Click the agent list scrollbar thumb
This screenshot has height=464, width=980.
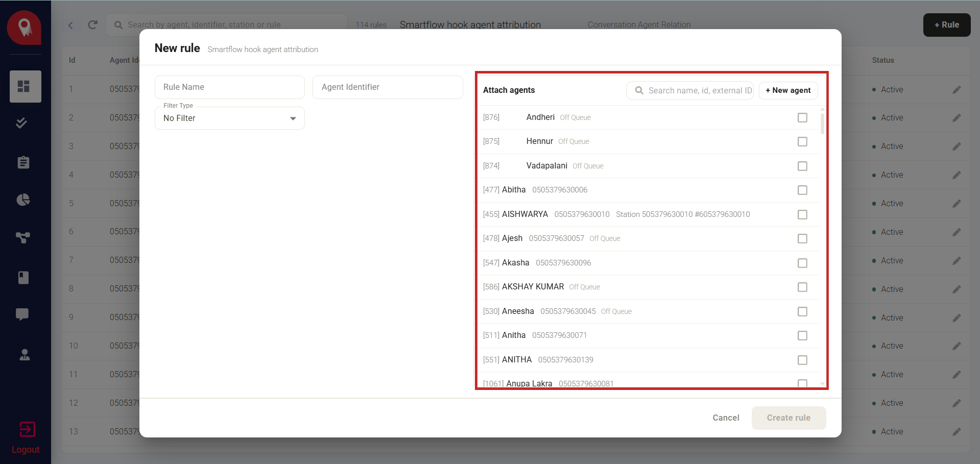tap(822, 123)
